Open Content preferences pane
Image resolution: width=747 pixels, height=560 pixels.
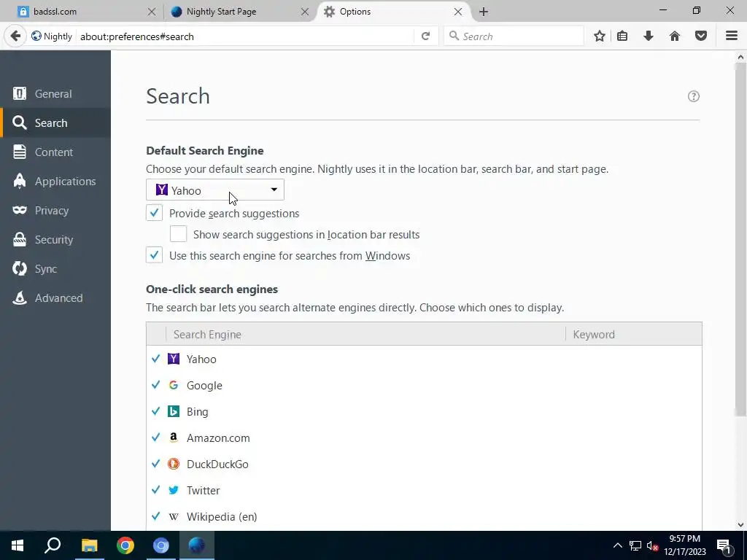[x=55, y=152]
